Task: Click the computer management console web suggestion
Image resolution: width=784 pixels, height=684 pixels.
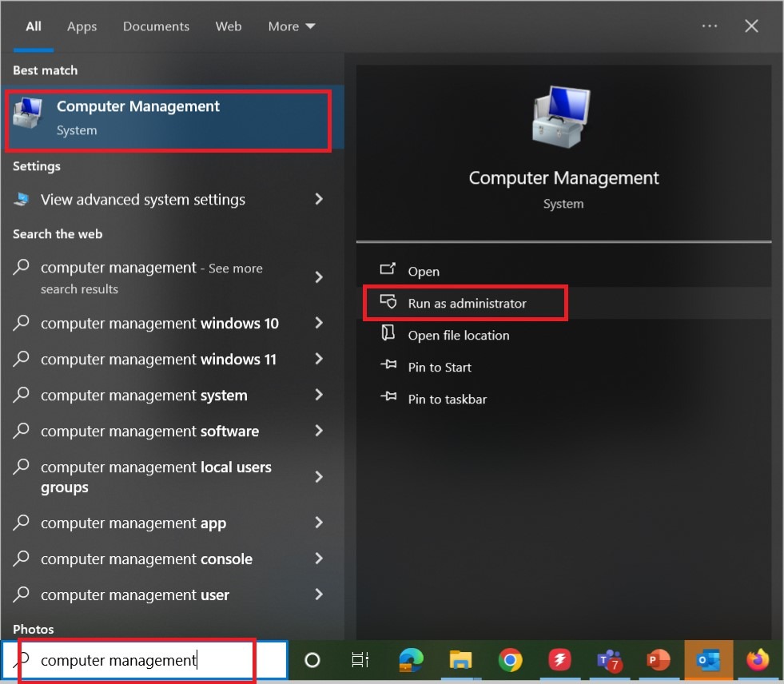Action: coord(146,559)
